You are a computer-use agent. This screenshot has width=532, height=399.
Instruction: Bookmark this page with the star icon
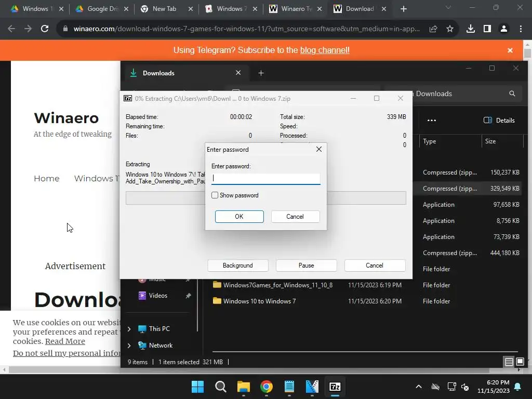coord(450,29)
